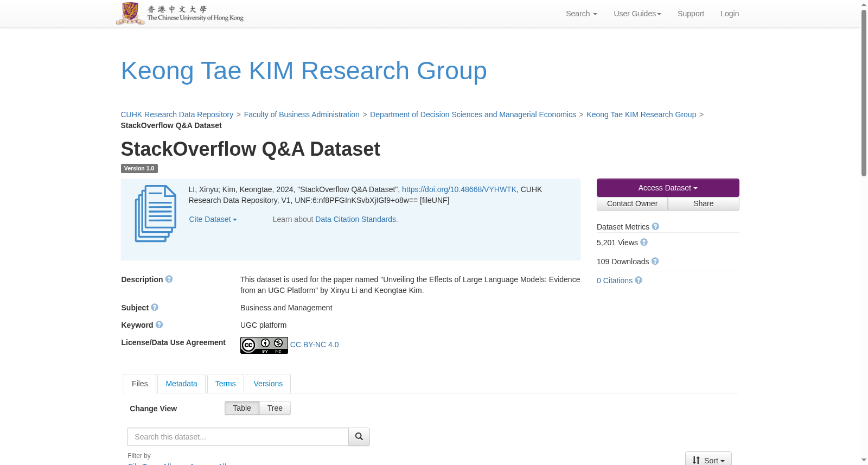Click the Share button

(704, 203)
